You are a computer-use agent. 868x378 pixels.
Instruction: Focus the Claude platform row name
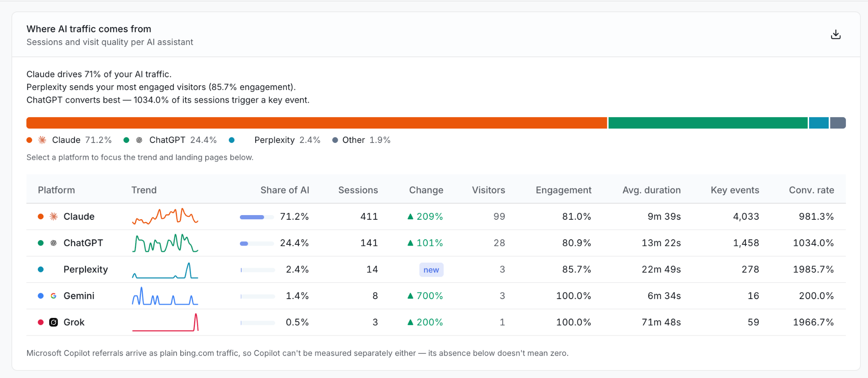79,216
